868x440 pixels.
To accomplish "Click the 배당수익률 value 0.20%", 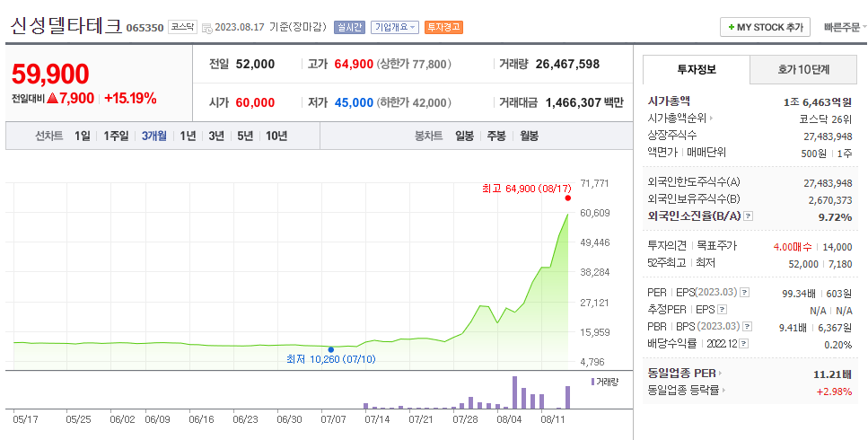I will (x=838, y=345).
